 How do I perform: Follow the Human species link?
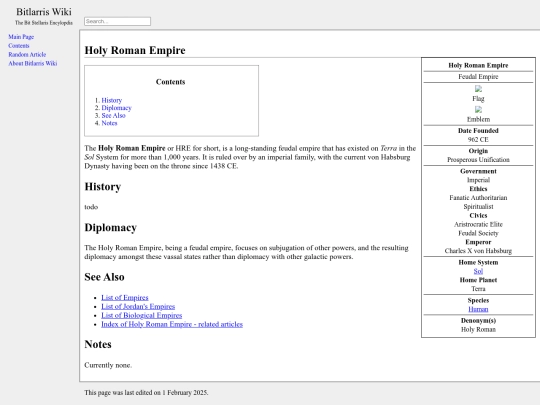click(478, 309)
